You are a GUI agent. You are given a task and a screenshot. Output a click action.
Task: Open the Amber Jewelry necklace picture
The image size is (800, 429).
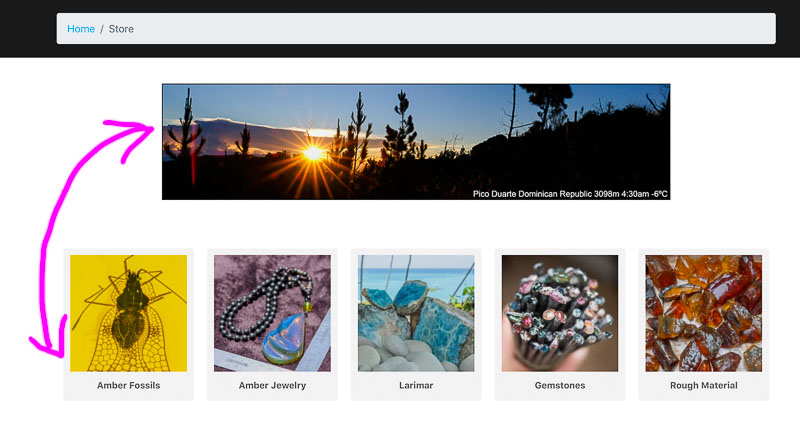(272, 313)
